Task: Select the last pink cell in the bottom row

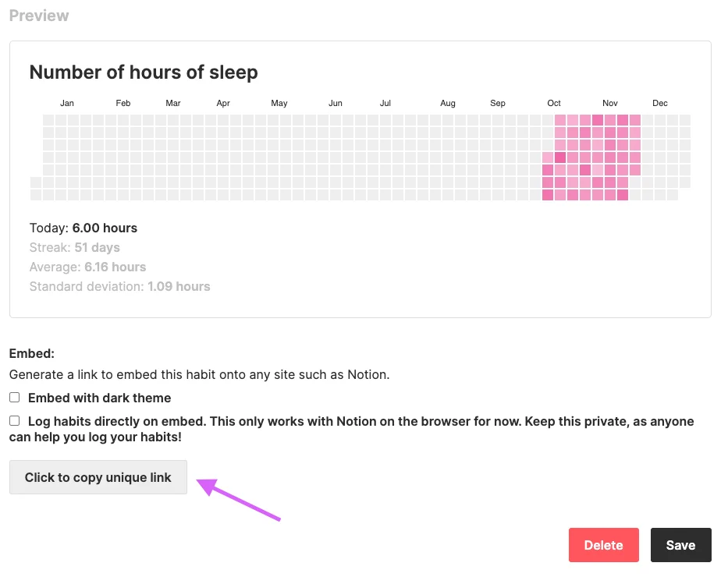Action: click(x=623, y=195)
